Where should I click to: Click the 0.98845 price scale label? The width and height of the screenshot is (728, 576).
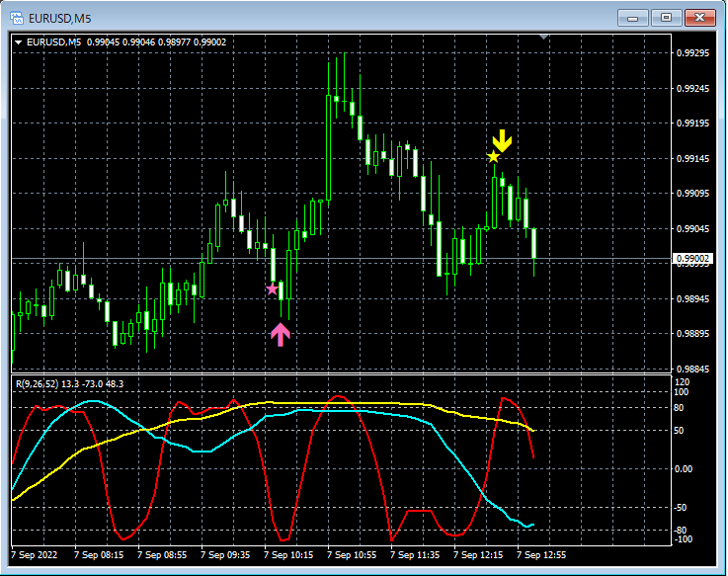tap(692, 370)
